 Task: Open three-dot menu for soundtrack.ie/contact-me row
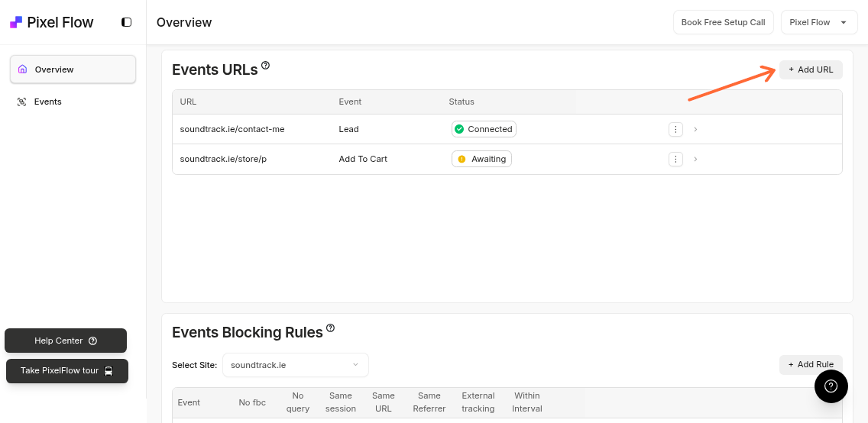point(675,129)
